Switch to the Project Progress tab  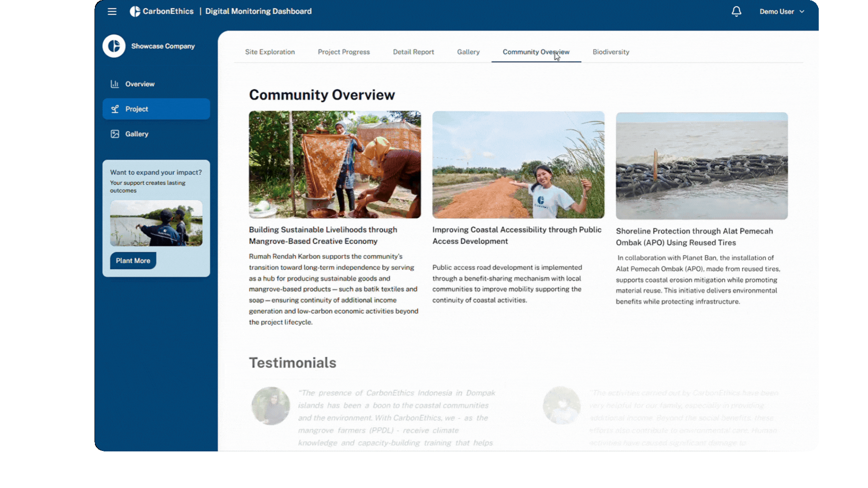344,52
